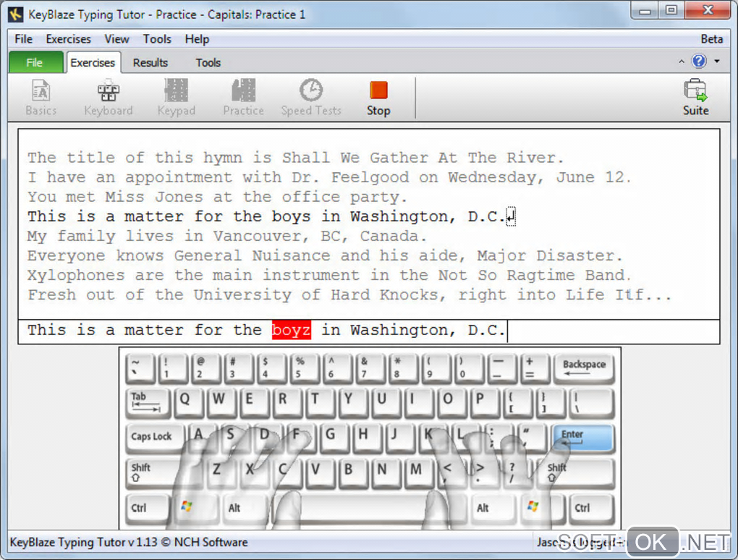This screenshot has height=560, width=738.
Task: Click the left Shift virtual key
Action: (x=164, y=472)
